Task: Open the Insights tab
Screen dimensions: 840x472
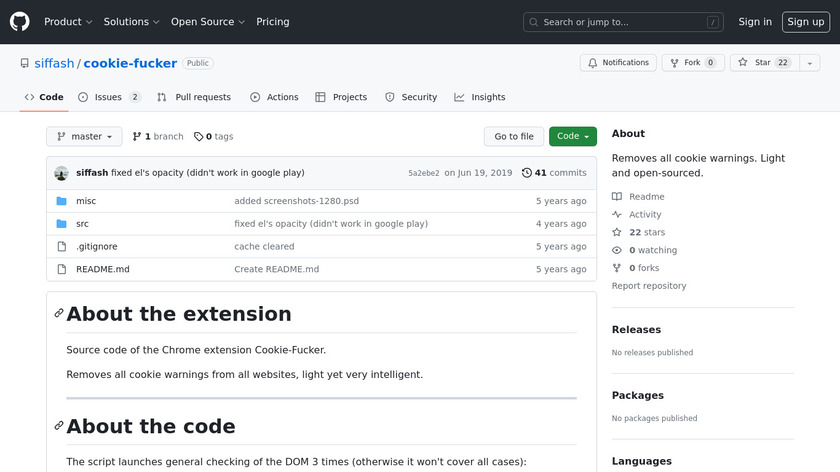Action: pos(479,97)
